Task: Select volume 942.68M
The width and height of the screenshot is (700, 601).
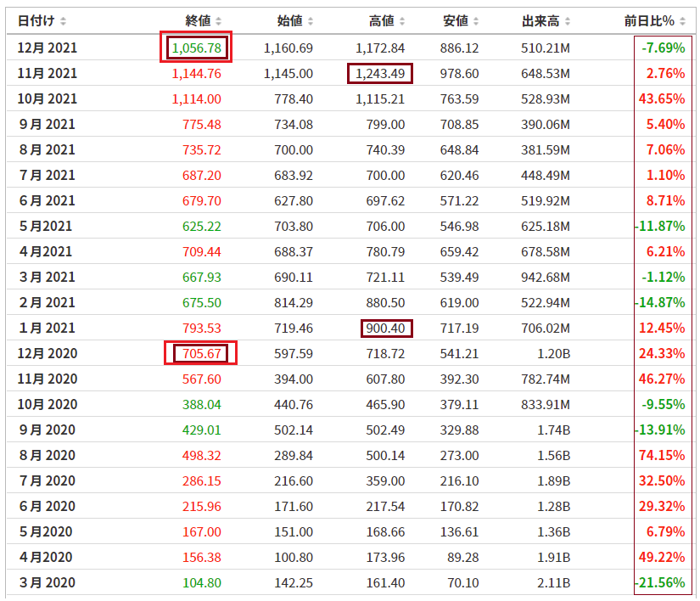Action: point(546,277)
